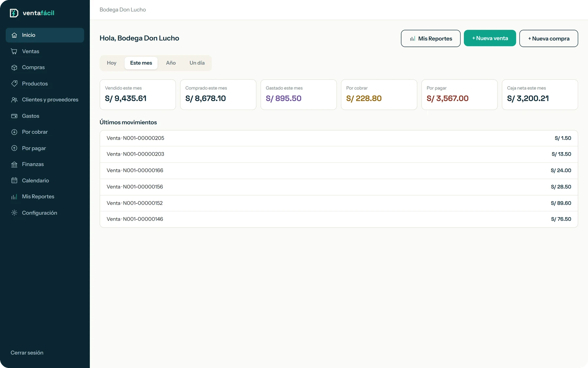Click the Productos tag icon

point(14,83)
